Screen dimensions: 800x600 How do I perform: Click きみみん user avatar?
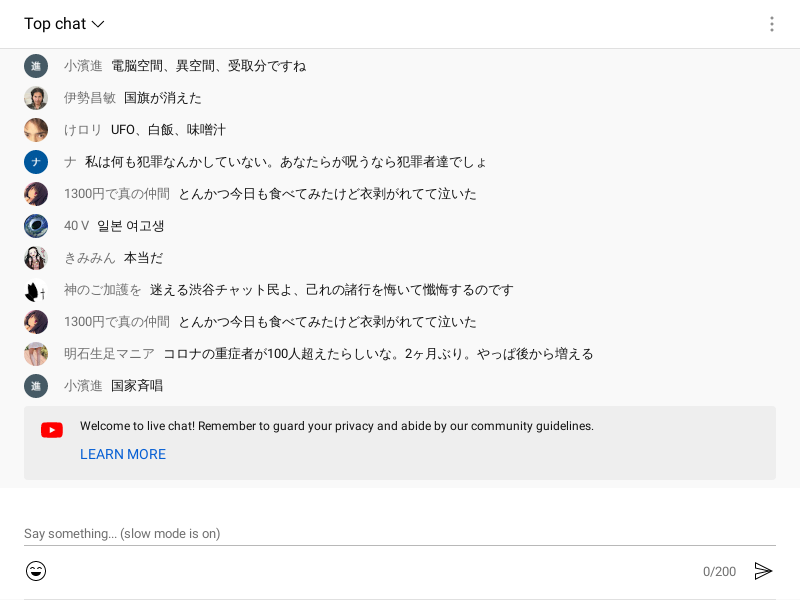pyautogui.click(x=36, y=258)
